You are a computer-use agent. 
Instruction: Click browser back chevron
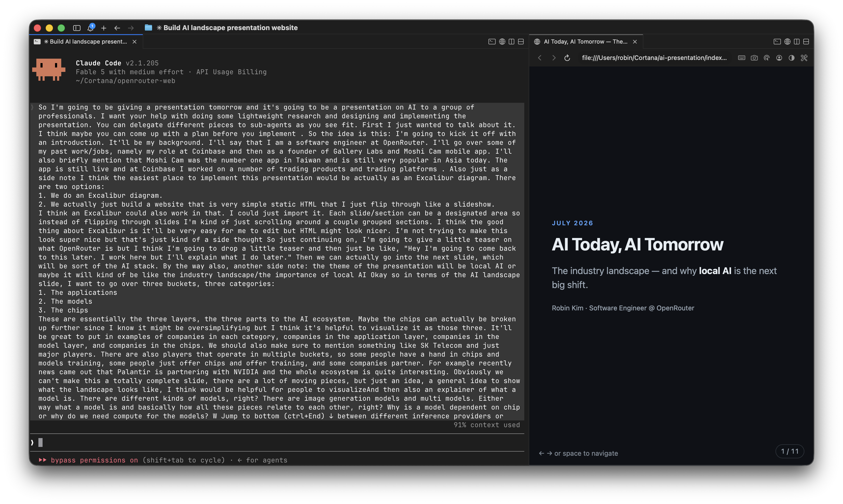point(540,58)
